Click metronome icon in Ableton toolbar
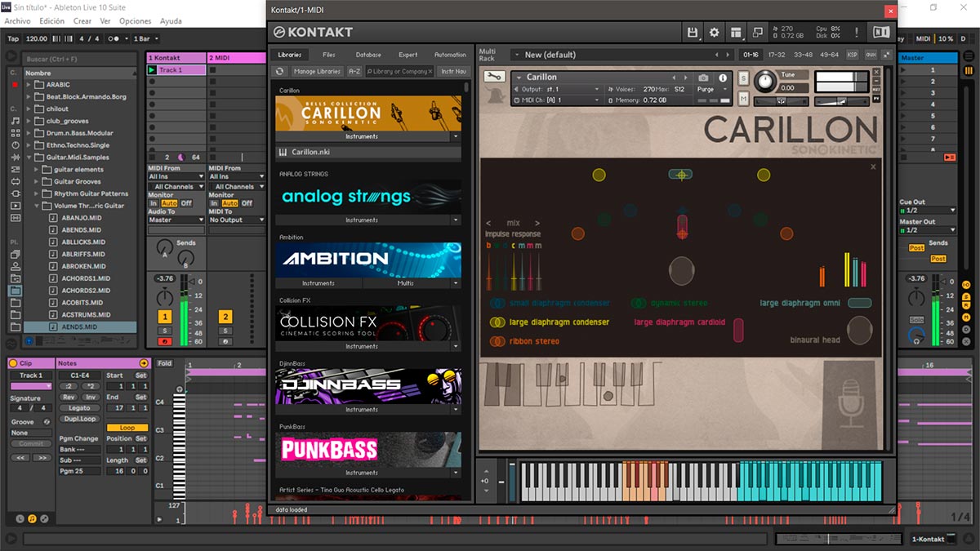This screenshot has width=980, height=551. click(114, 38)
